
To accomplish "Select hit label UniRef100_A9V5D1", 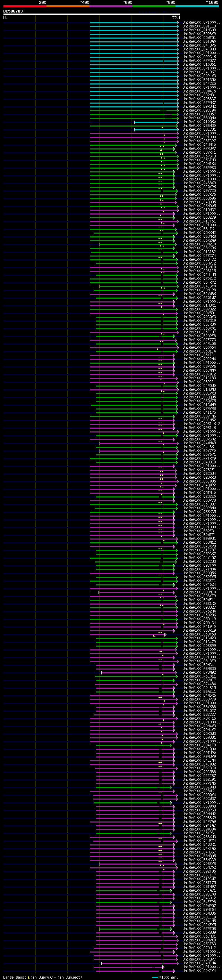I will tap(199, 313).
